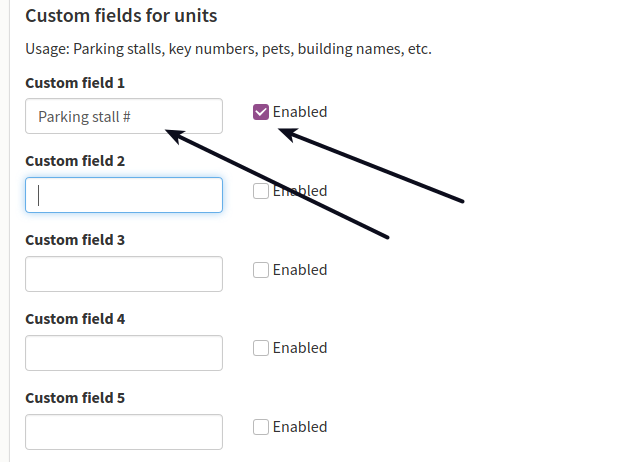Click the 'Custom fields for units' heading
This screenshot has height=462, width=642.
click(x=121, y=16)
